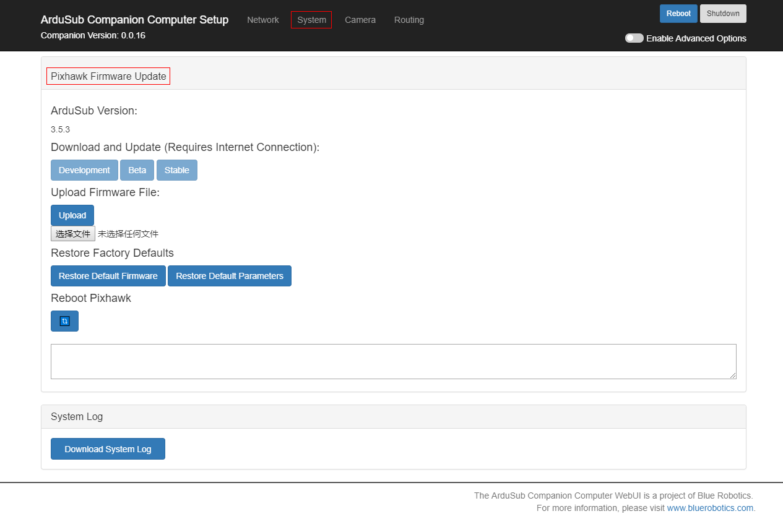This screenshot has width=783, height=532.
Task: Switch to the Network tab
Action: (x=262, y=19)
